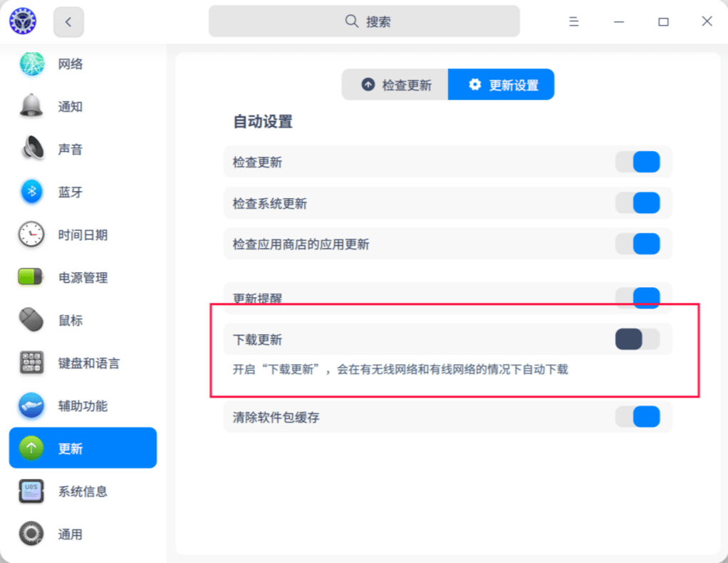
Task: Click the back arrow navigation button
Action: [68, 21]
